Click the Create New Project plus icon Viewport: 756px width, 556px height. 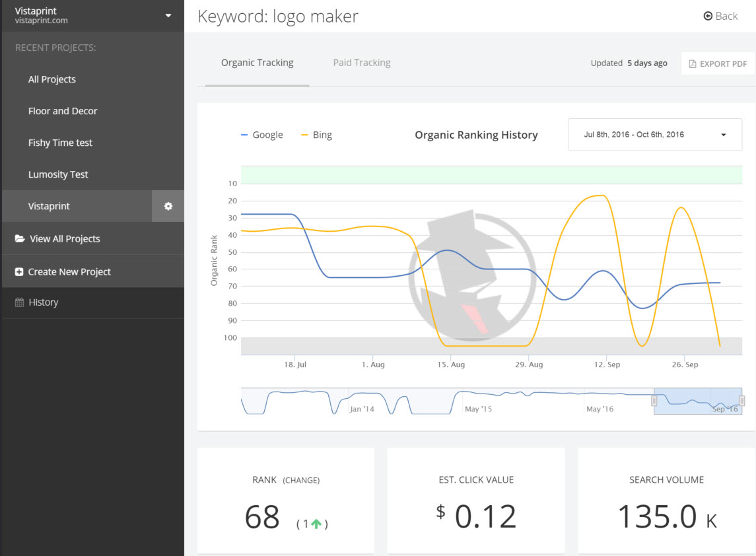18,271
